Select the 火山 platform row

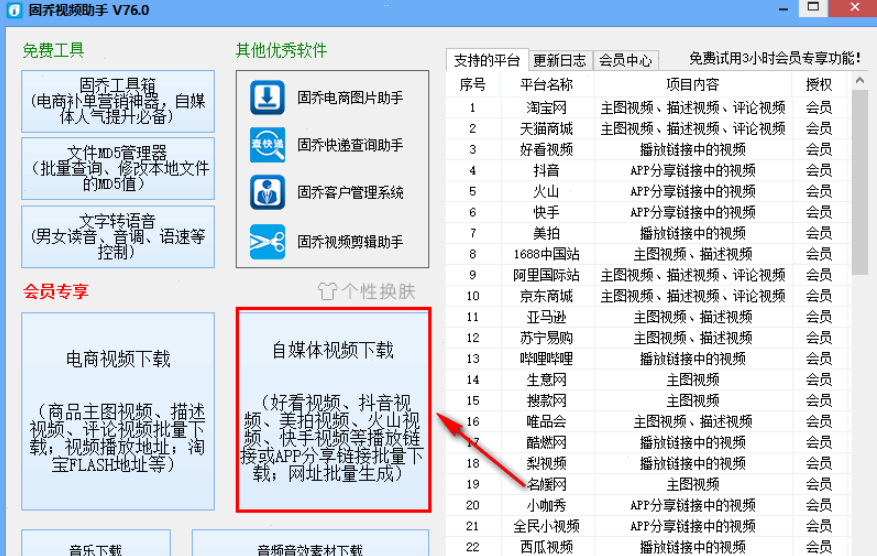click(x=648, y=191)
